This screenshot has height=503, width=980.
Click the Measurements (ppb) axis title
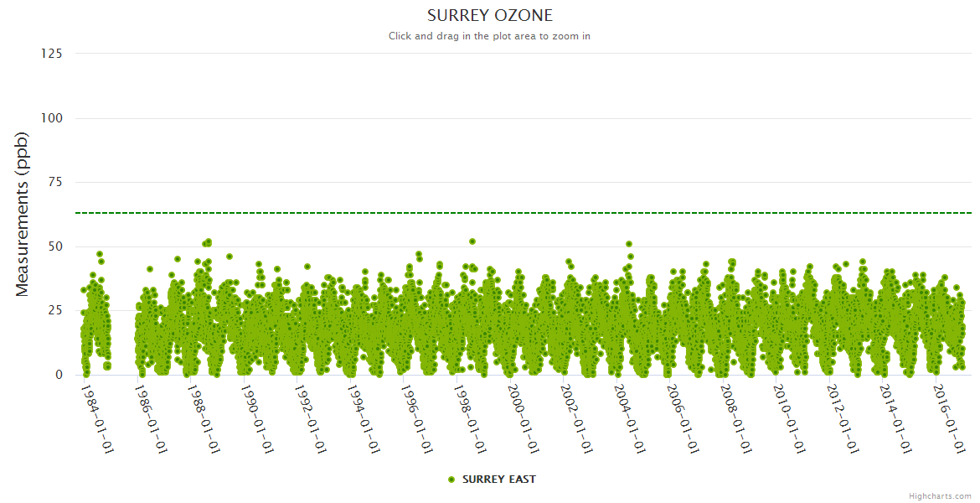pyautogui.click(x=23, y=214)
